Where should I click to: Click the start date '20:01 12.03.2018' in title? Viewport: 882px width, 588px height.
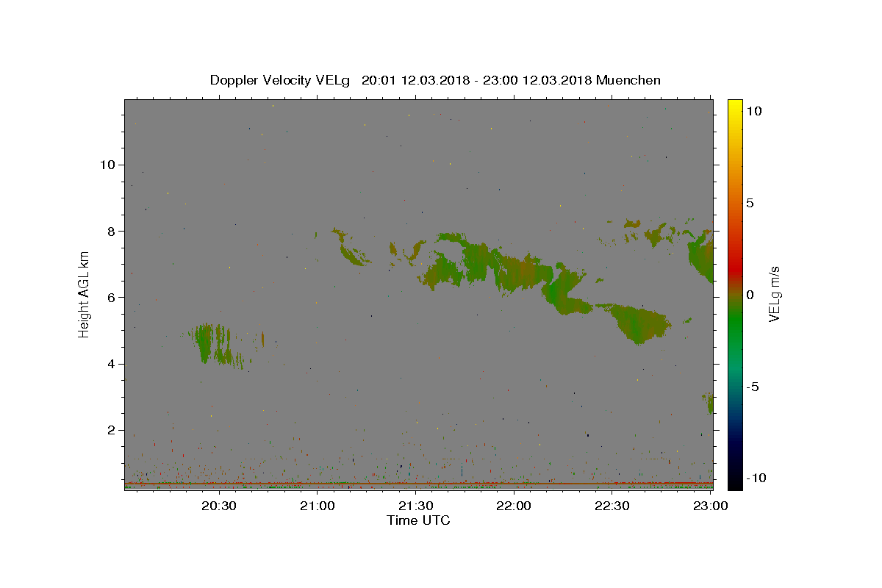point(415,80)
